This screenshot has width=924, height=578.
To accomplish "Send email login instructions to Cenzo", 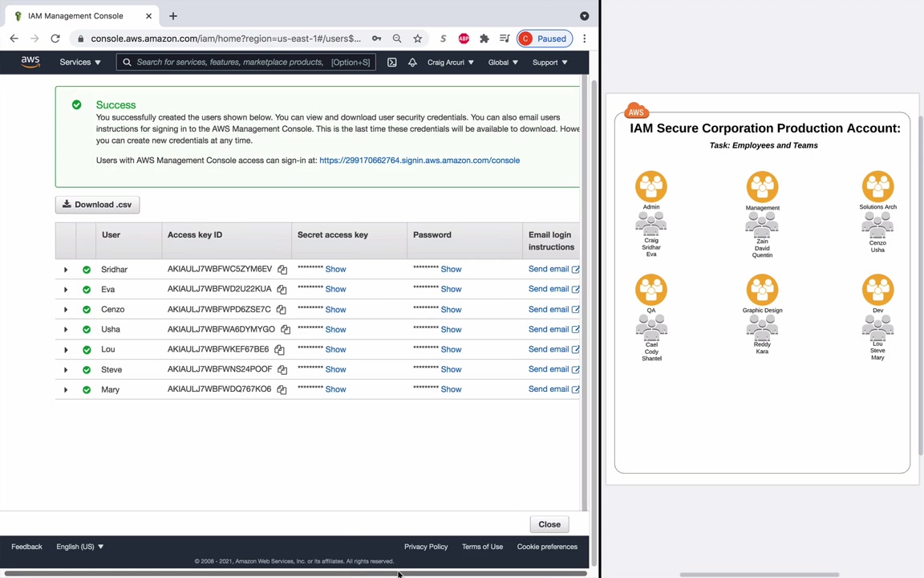I will click(x=554, y=309).
